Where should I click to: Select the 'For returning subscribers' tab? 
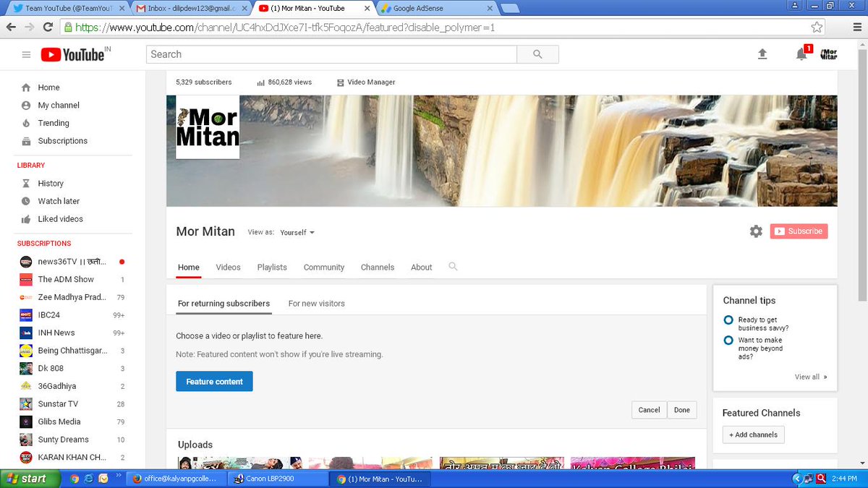pyautogui.click(x=224, y=304)
